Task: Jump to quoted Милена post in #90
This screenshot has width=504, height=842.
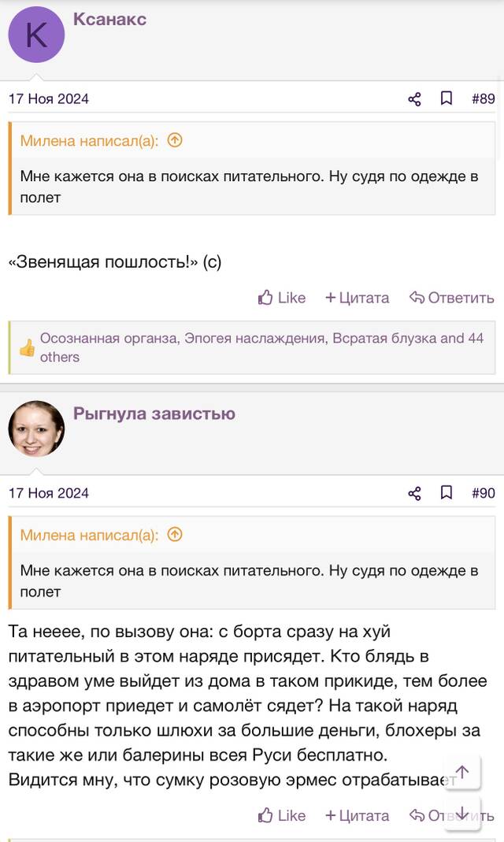Action: pyautogui.click(x=175, y=534)
